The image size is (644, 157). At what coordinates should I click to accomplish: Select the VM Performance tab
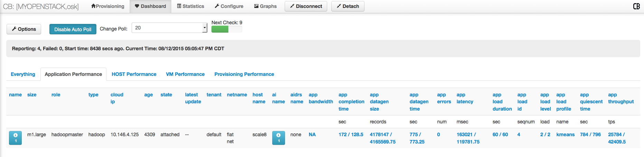(185, 74)
